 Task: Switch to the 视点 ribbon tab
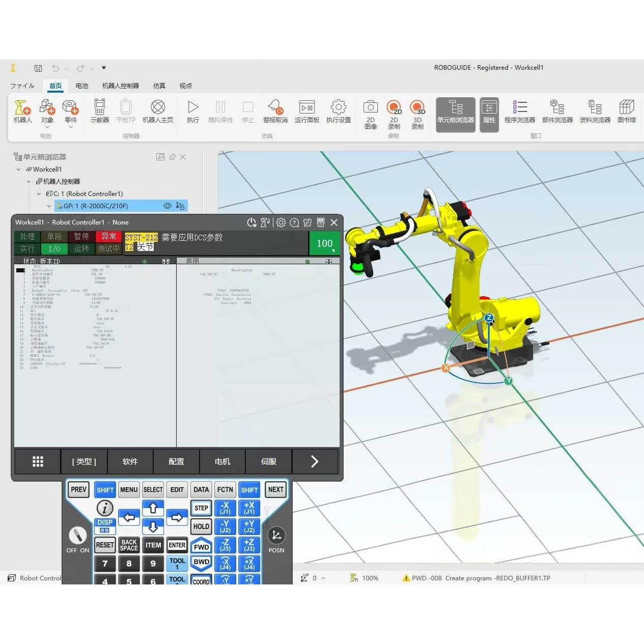186,86
